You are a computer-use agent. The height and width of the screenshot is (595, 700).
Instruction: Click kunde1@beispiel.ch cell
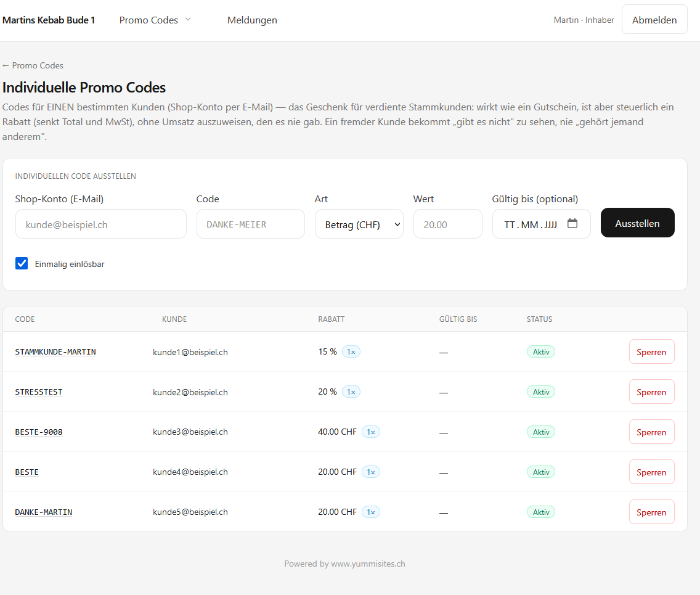point(190,352)
